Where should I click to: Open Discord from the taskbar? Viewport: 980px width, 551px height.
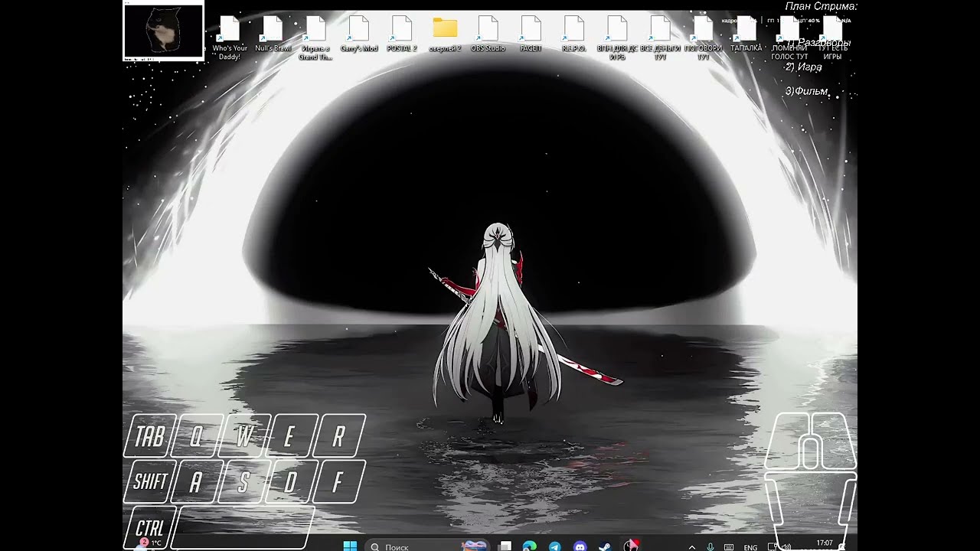click(580, 546)
